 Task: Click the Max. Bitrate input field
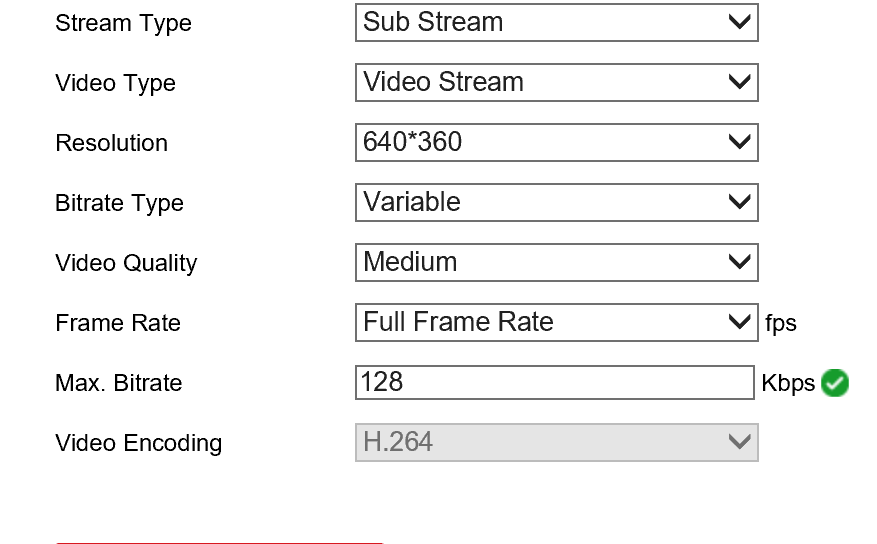click(554, 382)
